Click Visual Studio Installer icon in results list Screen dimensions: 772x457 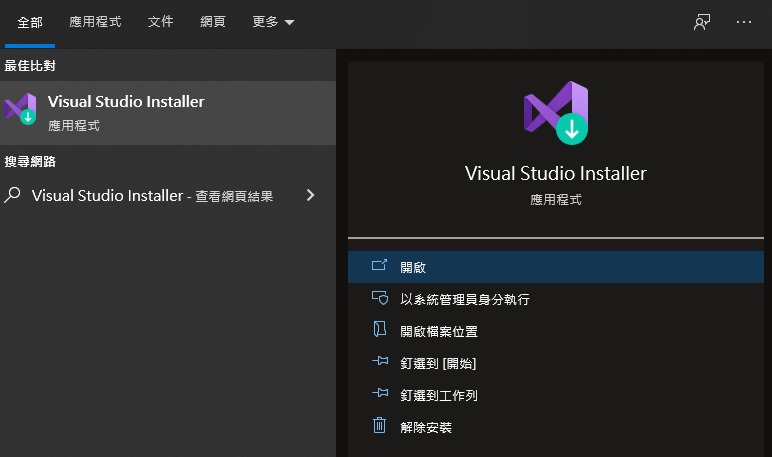coord(20,109)
